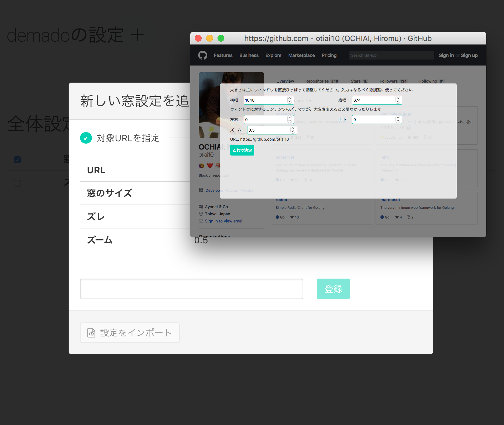This screenshot has width=504, height=425.
Task: Click the people icon next to Ayanel & Co.
Action: point(201,207)
